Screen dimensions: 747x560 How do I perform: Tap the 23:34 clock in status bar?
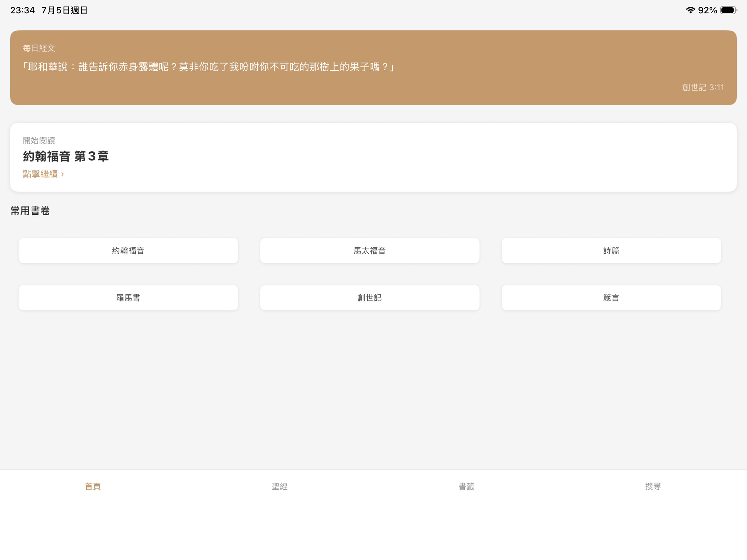point(23,11)
